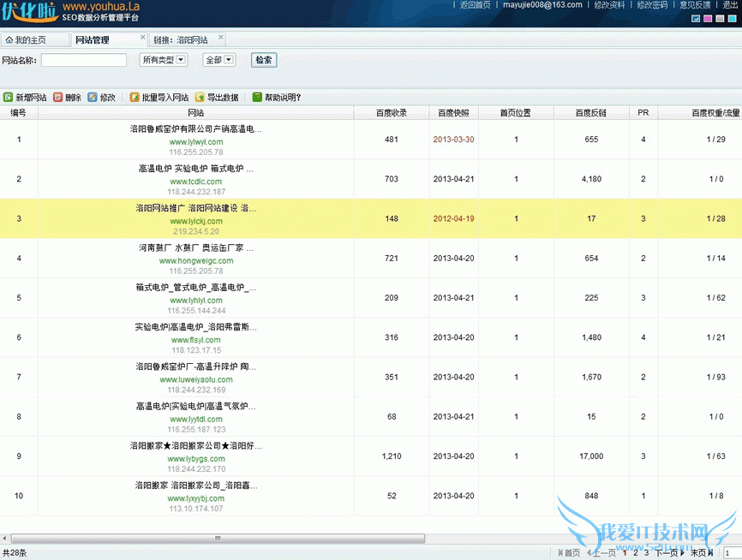Sort by the 百度收录 column header
742x560 pixels.
392,112
